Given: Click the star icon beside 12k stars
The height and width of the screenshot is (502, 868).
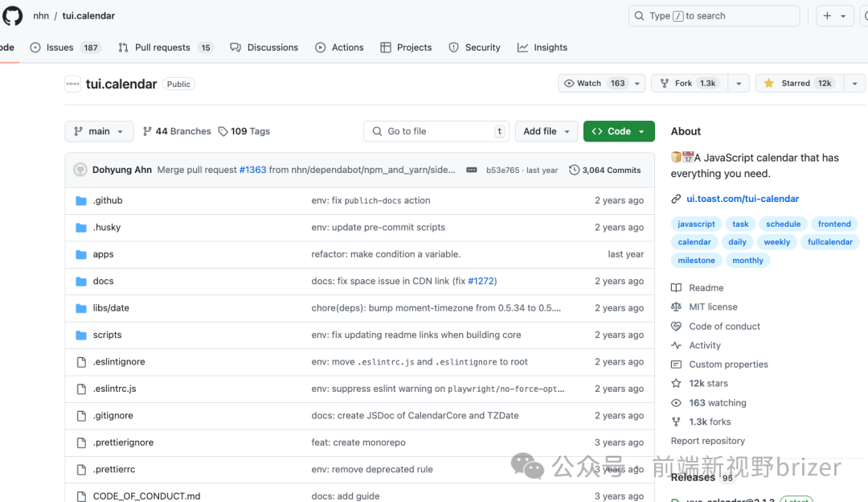Looking at the screenshot, I should [676, 384].
